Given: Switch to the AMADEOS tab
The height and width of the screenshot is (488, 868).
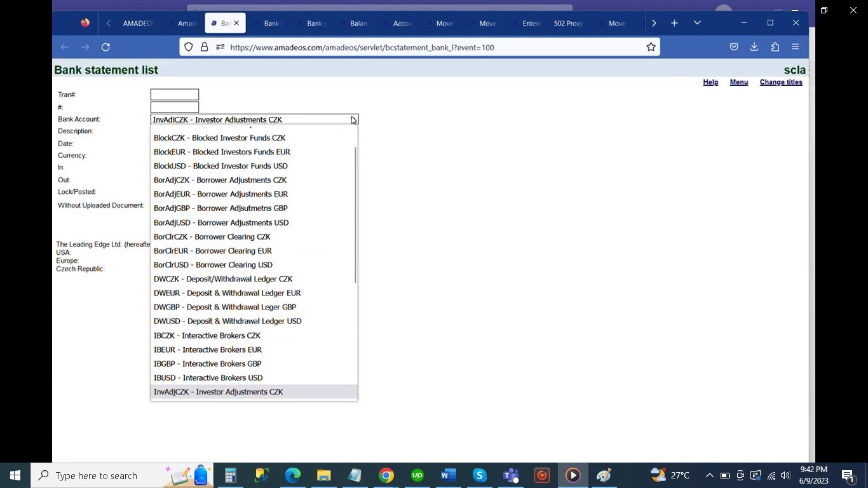Looking at the screenshot, I should tap(138, 24).
